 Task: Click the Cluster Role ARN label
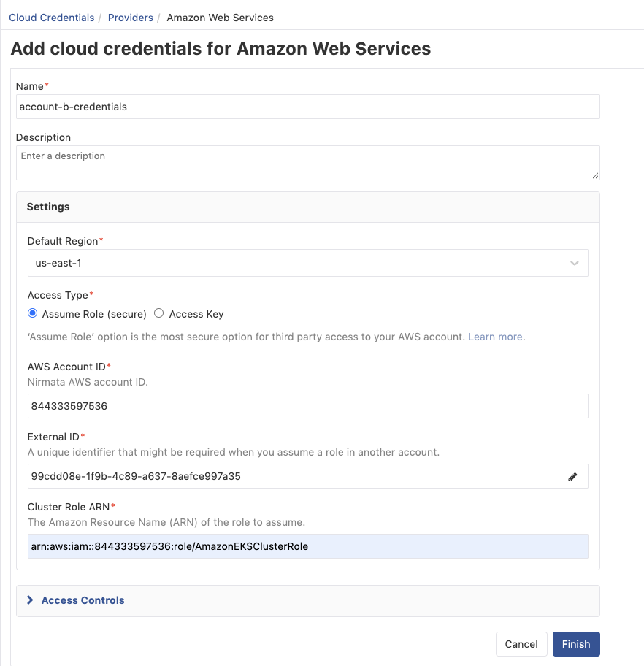click(69, 507)
